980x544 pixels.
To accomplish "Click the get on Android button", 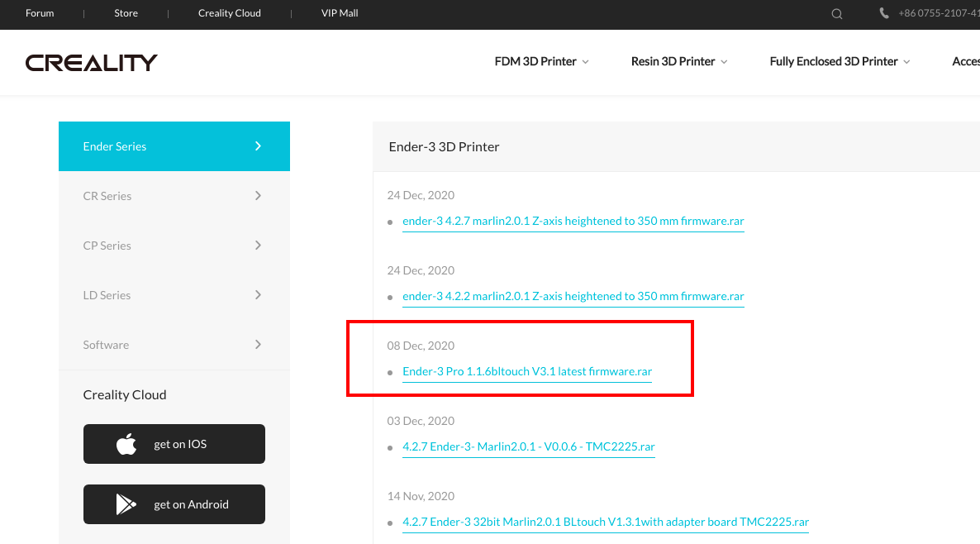I will (x=174, y=504).
